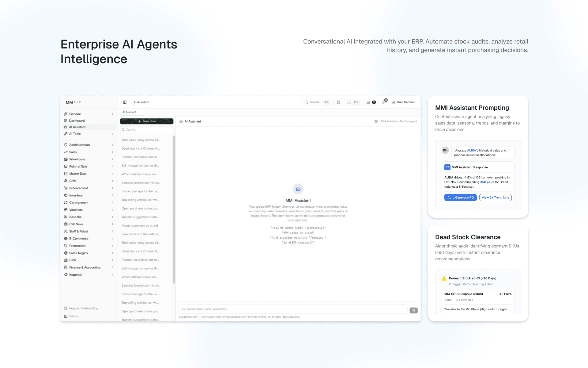Open the first "Total sales today across all..." chat

pos(141,140)
